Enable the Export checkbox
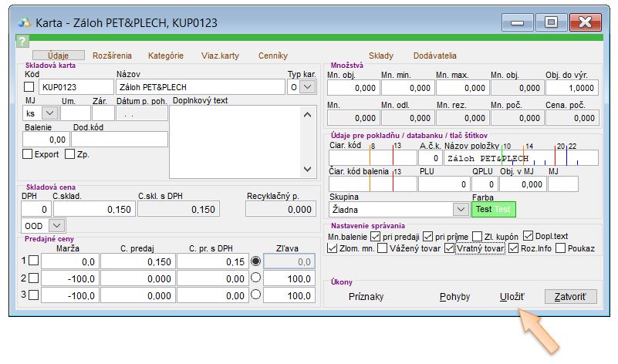Screen dimensions: 618x364 (x=28, y=154)
